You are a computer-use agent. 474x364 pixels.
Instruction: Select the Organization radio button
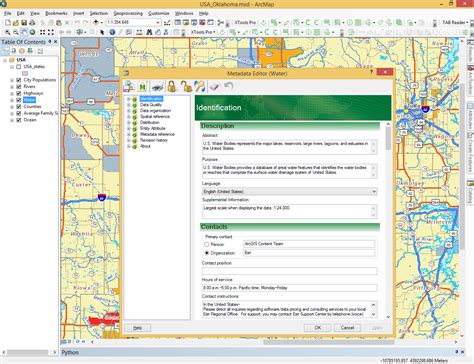point(207,253)
